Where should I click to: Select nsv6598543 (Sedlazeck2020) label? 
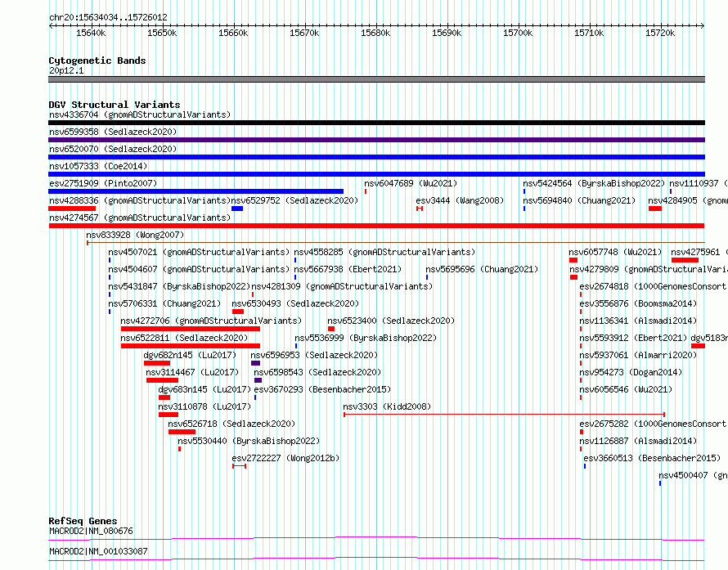[317, 372]
